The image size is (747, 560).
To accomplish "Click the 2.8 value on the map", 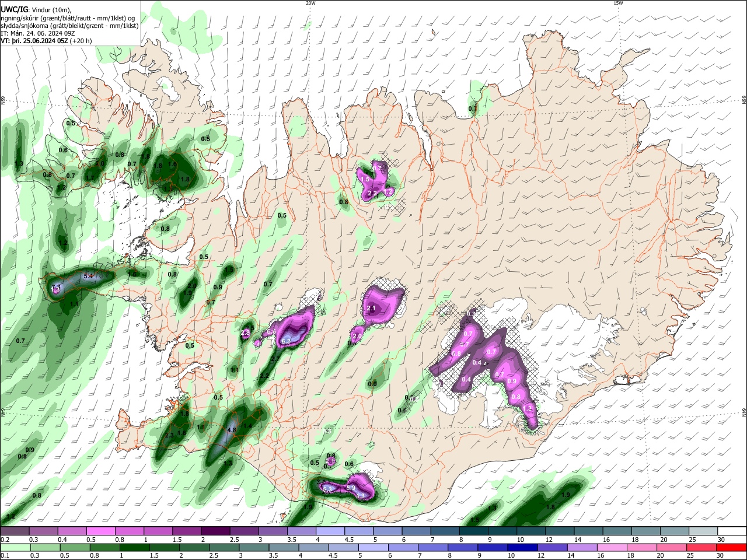I will point(245,332).
